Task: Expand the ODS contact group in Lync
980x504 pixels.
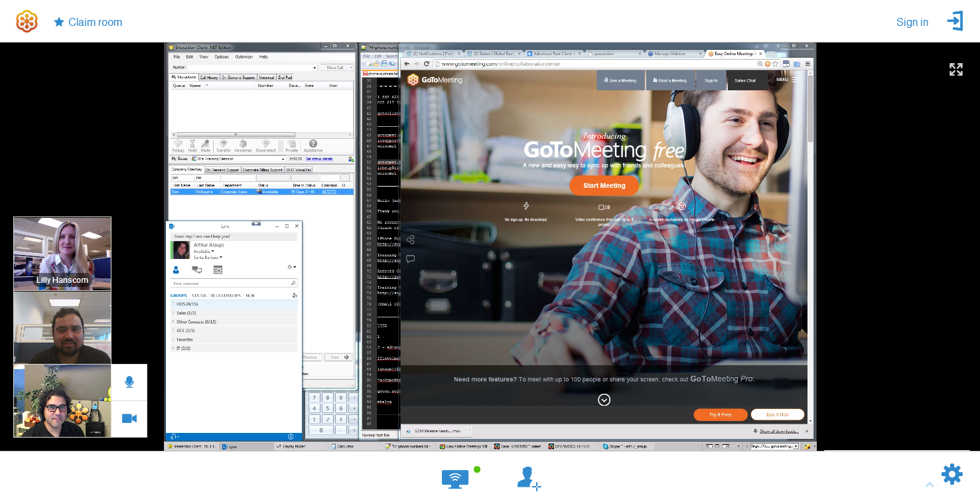Action: coord(234,304)
